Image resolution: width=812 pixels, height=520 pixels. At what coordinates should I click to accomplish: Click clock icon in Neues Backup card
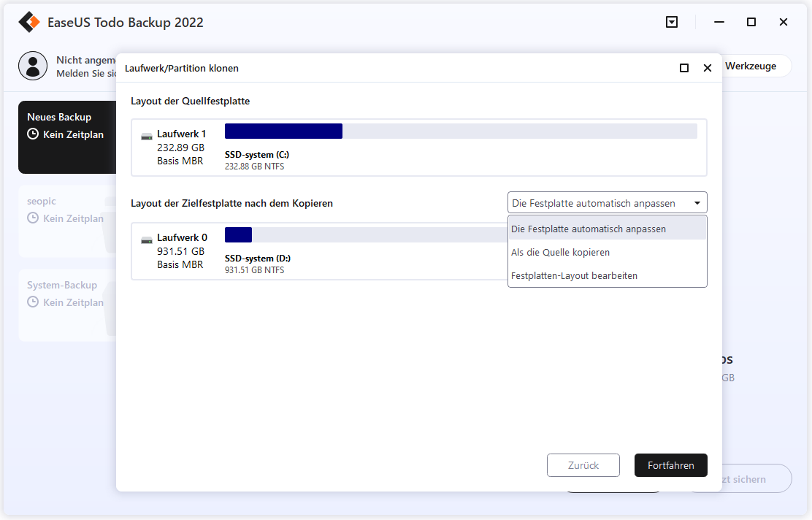click(x=33, y=134)
